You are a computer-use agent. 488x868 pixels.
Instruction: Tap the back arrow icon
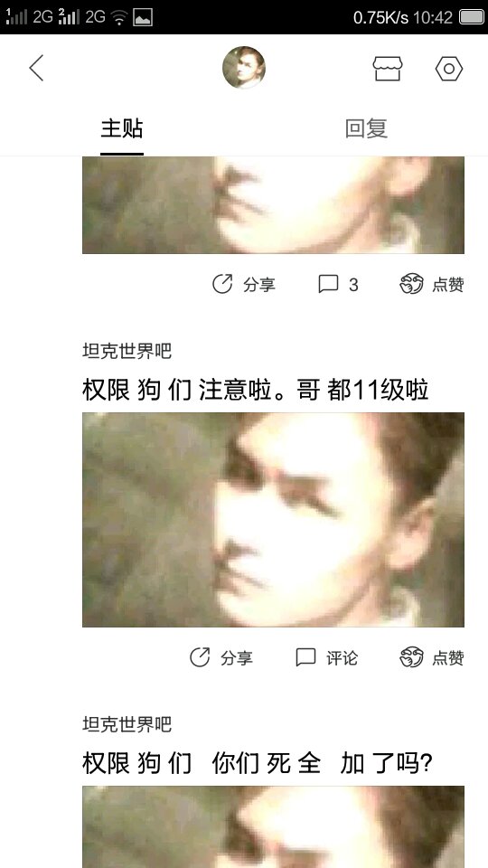tap(36, 68)
